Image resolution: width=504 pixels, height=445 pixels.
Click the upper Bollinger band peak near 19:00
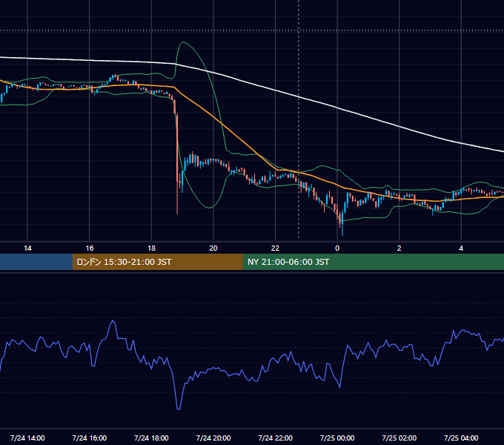[183, 42]
